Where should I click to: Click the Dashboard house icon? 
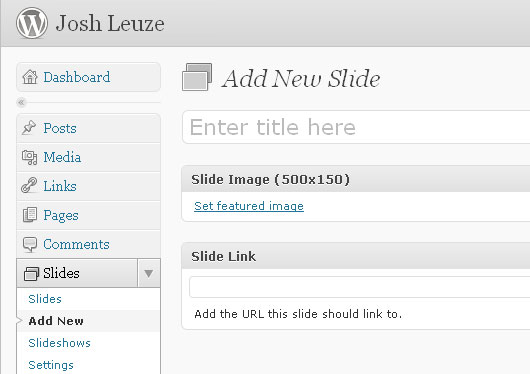[x=30, y=77]
